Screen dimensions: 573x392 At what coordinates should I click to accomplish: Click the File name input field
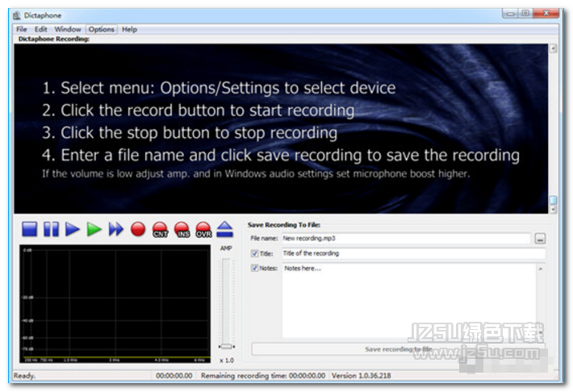click(406, 238)
